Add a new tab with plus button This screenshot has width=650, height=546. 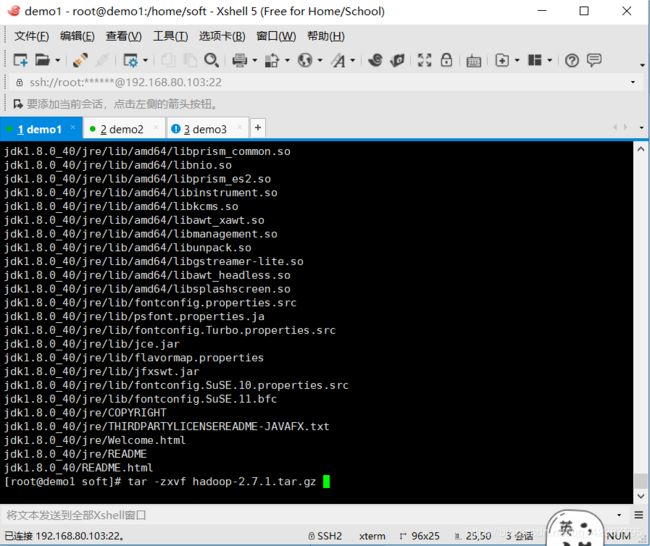click(x=257, y=128)
